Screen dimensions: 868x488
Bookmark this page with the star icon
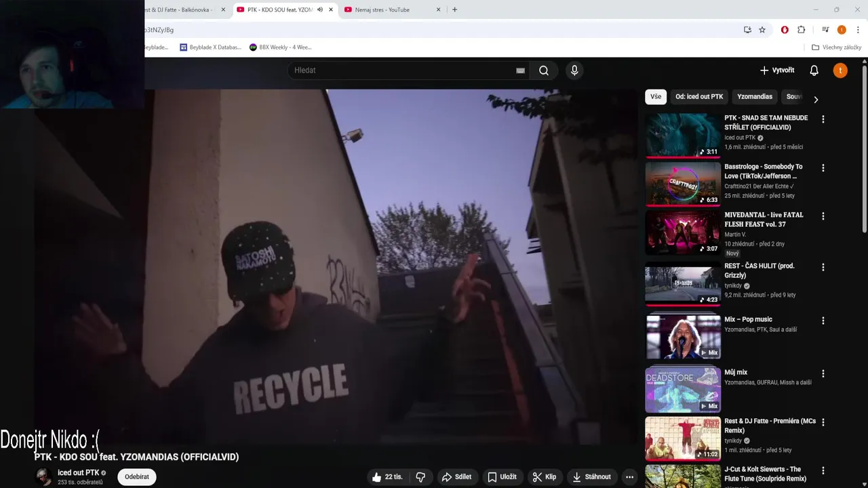(762, 30)
